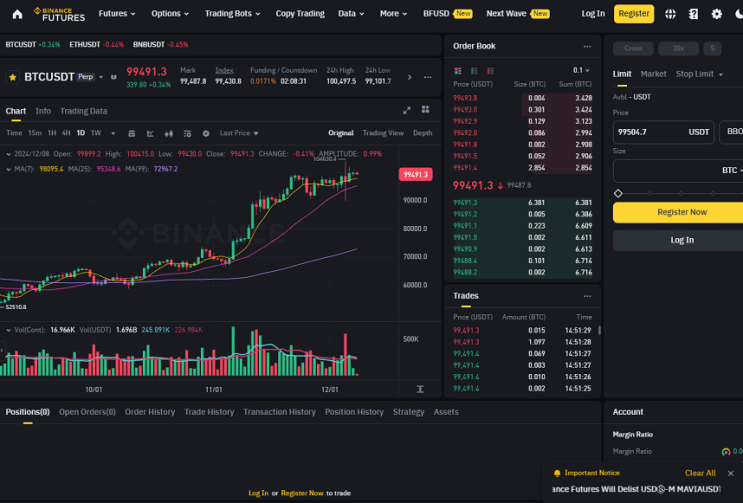This screenshot has width=743, height=503.
Task: Open the Stop Limit order type dropdown
Action: pyautogui.click(x=699, y=74)
